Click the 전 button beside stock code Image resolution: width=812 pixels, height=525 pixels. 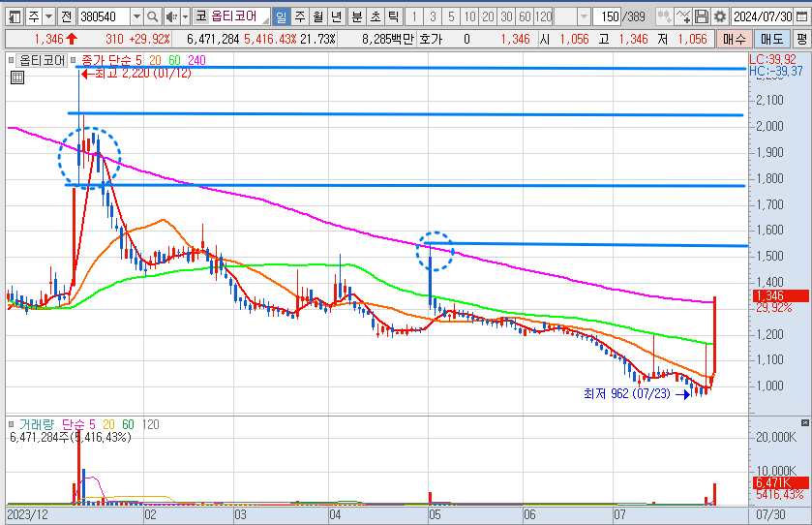click(66, 17)
